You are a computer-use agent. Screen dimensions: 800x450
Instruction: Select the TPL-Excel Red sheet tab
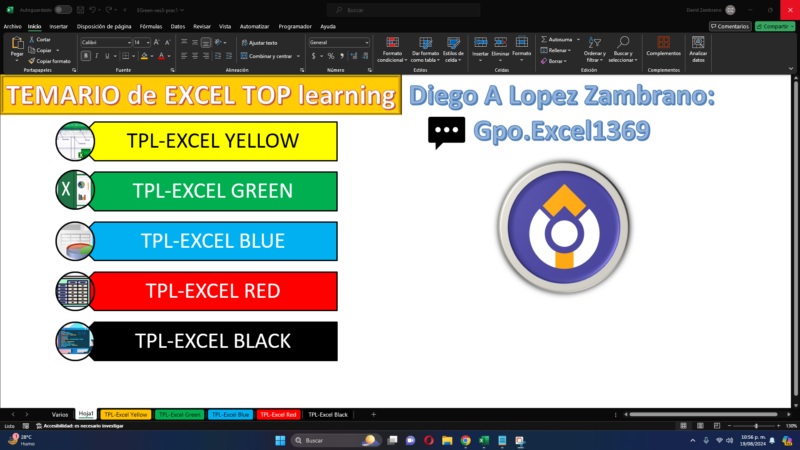tap(278, 415)
